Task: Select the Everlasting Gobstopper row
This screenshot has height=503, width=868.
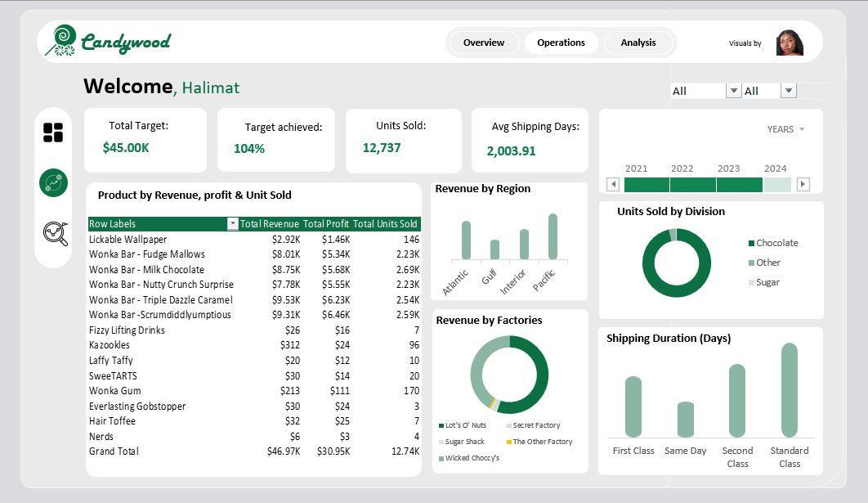Action: [254, 406]
